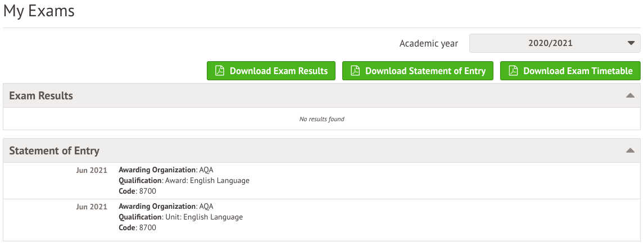Click Jun 2021 date of the Unit entry
This screenshot has height=247, width=644.
(91, 207)
